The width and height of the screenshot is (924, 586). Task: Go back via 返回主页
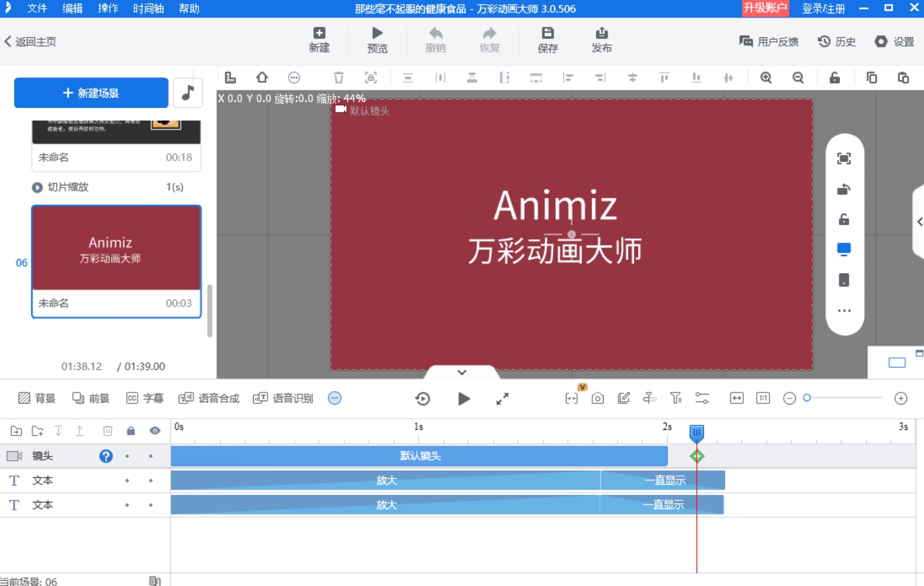pyautogui.click(x=30, y=42)
